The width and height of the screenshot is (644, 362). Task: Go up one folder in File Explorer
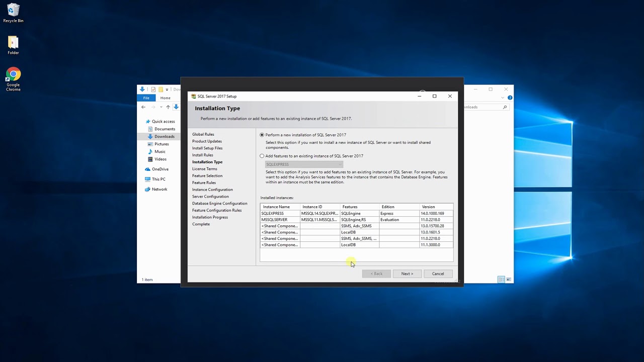[x=168, y=107]
